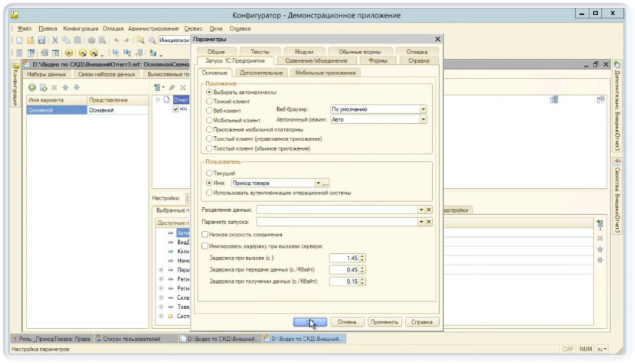Click the Undo arrow in toolbar
635x364 pixels.
[x=117, y=41]
